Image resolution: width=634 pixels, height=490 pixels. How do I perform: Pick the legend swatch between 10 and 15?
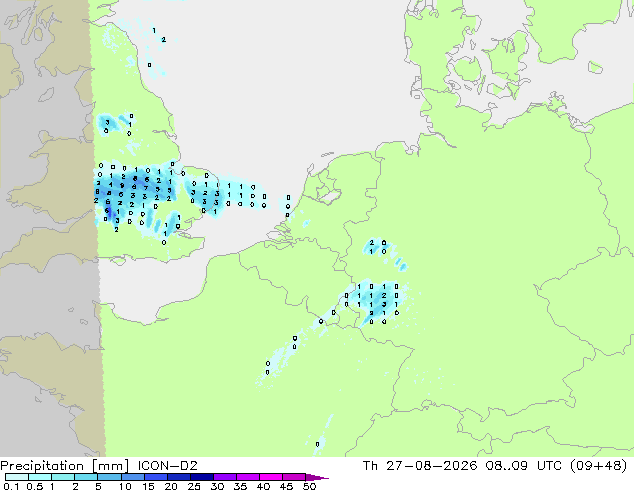(x=133, y=477)
